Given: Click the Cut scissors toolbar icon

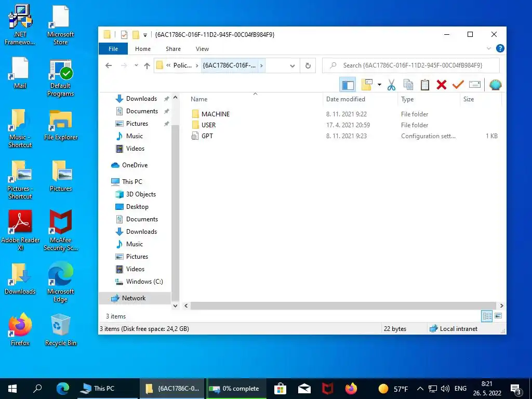Looking at the screenshot, I should [x=391, y=85].
